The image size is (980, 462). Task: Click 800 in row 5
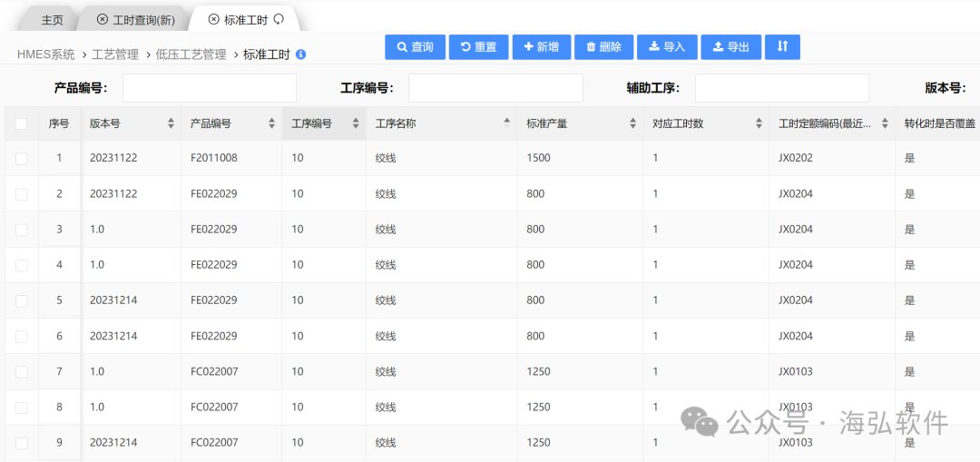[x=535, y=300]
